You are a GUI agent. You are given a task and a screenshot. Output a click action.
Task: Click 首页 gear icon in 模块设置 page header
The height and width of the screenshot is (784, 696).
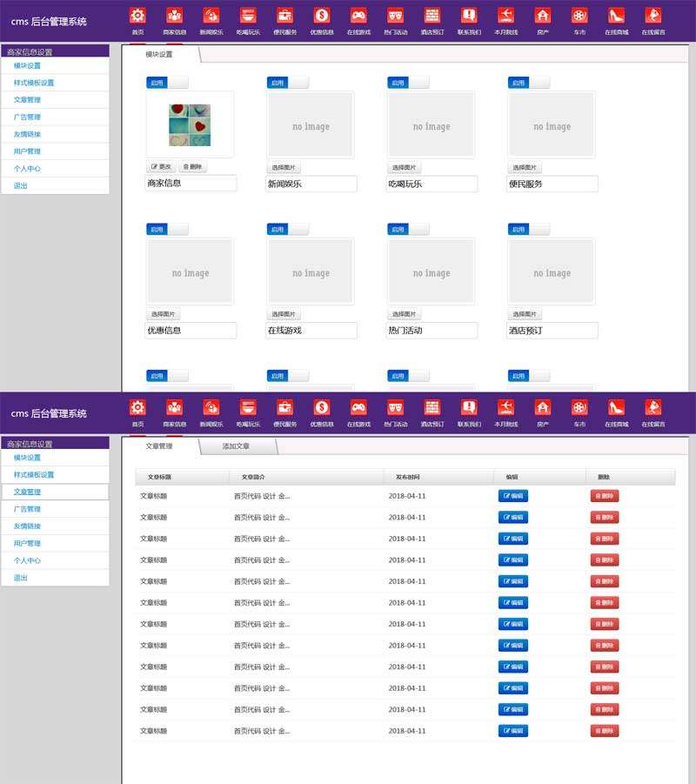tap(137, 16)
